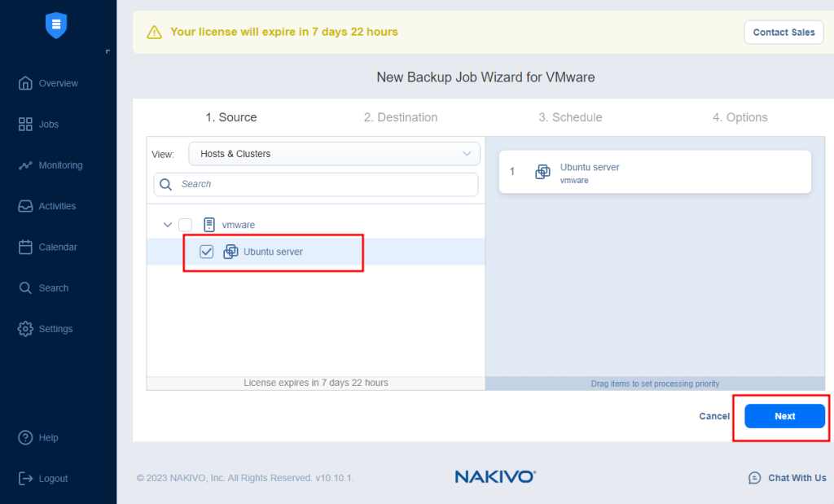Click the Ubuntu server tree label
The width and height of the screenshot is (834, 504).
273,252
